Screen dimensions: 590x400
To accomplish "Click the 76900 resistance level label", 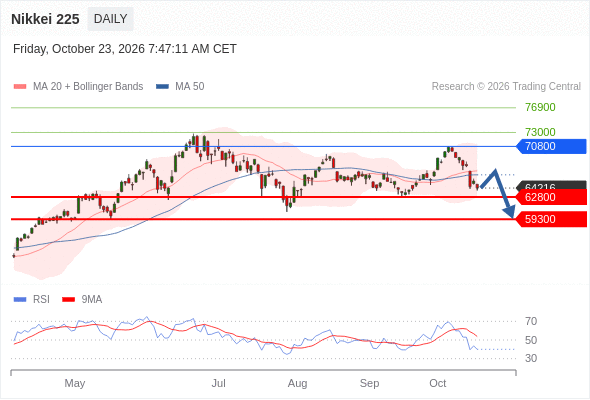I will coord(540,107).
